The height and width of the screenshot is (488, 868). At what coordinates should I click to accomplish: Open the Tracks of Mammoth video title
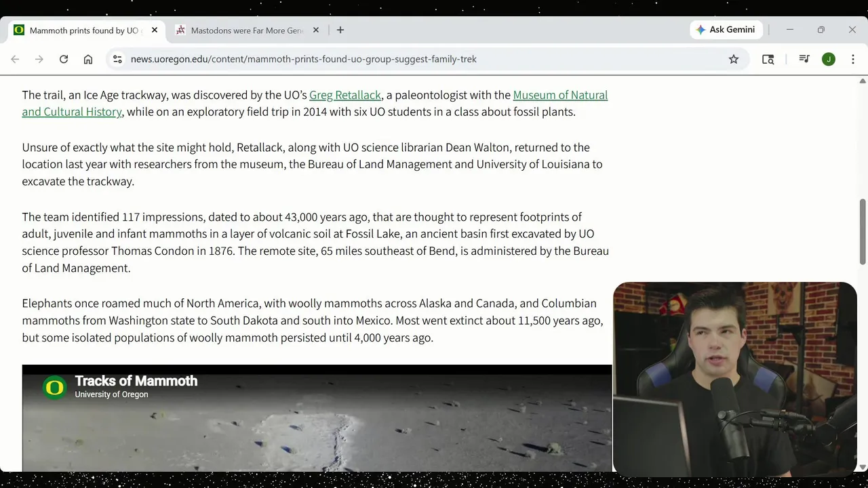click(136, 381)
